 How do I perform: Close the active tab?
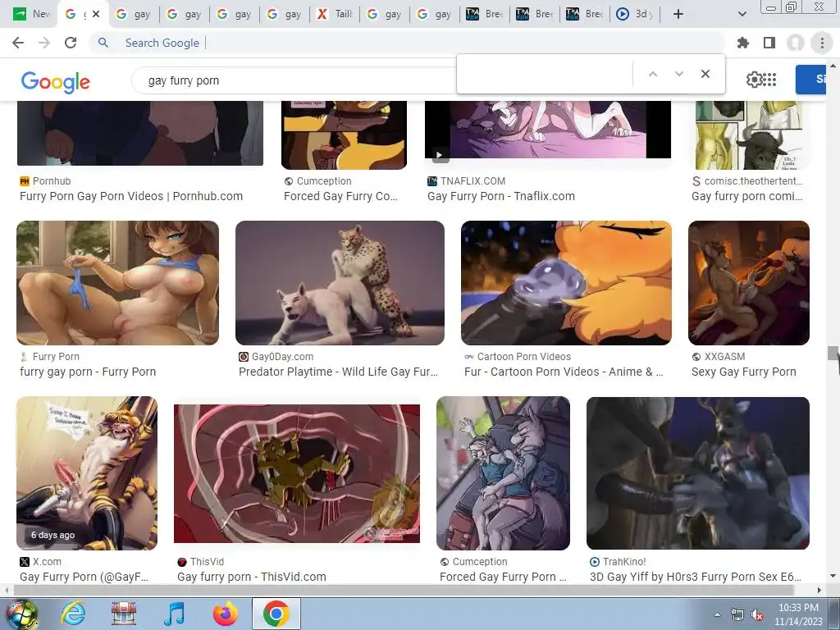(96, 14)
